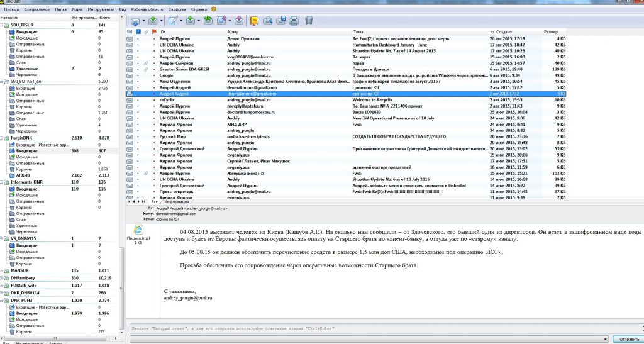
Task: Click the Delete message trash icon
Action: [309, 21]
